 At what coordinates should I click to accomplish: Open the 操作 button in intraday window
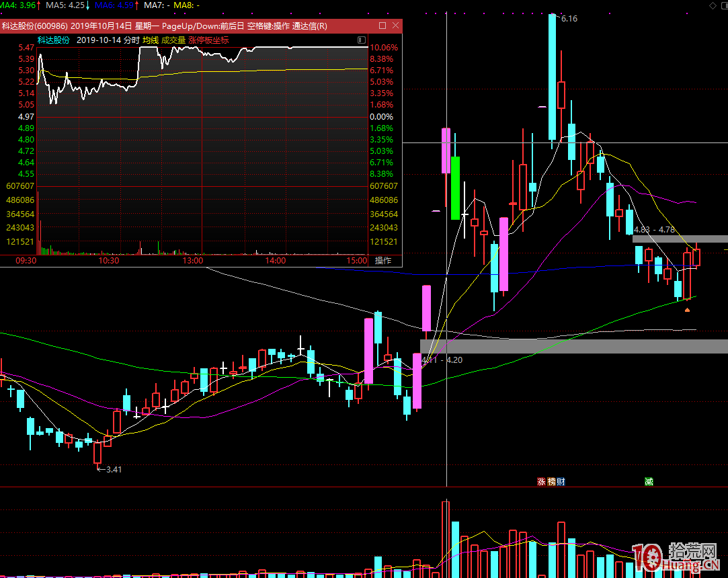[x=383, y=261]
